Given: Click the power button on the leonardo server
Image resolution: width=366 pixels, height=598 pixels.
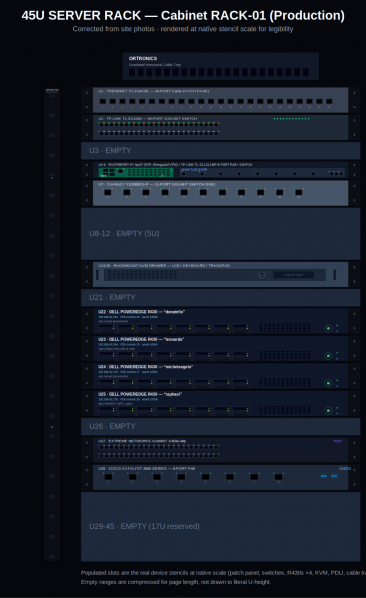Looking at the screenshot, I should pos(328,355).
